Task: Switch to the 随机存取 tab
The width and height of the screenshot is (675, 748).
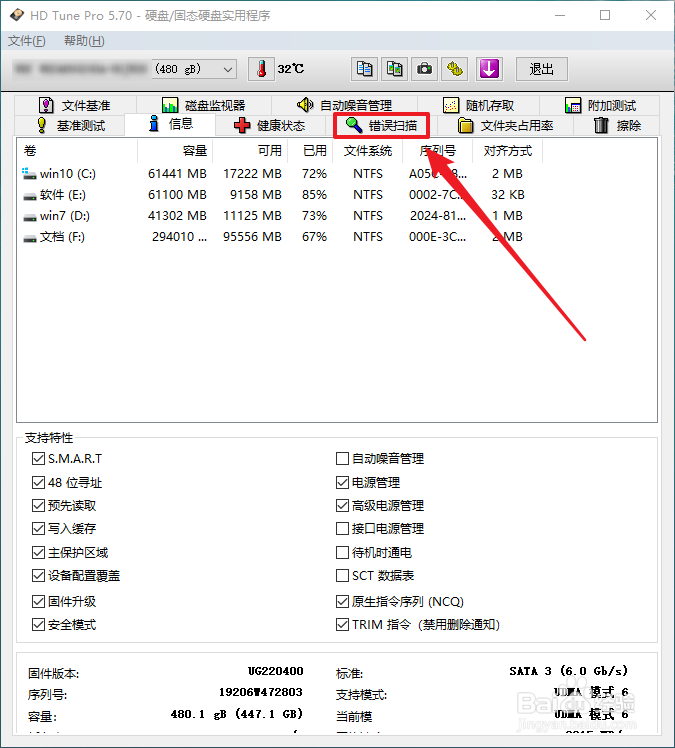Action: point(478,105)
